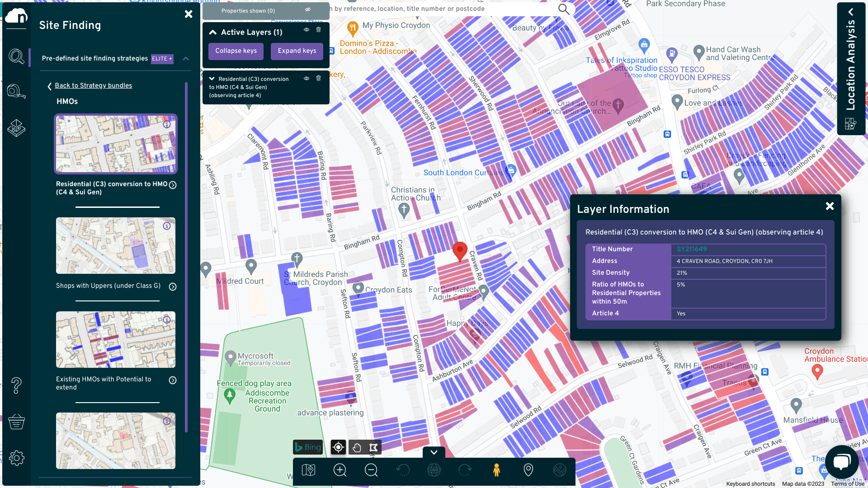Click the Expand keys button
The image size is (868, 488).
click(x=297, y=51)
